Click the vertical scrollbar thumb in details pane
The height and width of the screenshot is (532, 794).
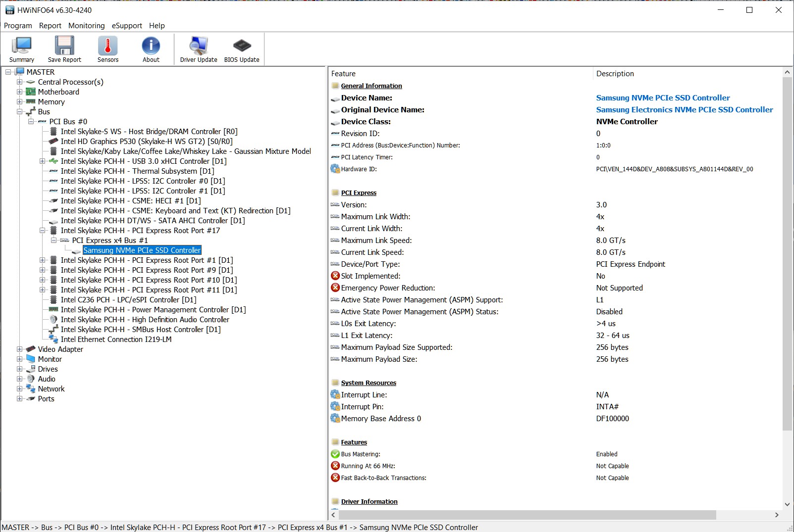tap(787, 253)
